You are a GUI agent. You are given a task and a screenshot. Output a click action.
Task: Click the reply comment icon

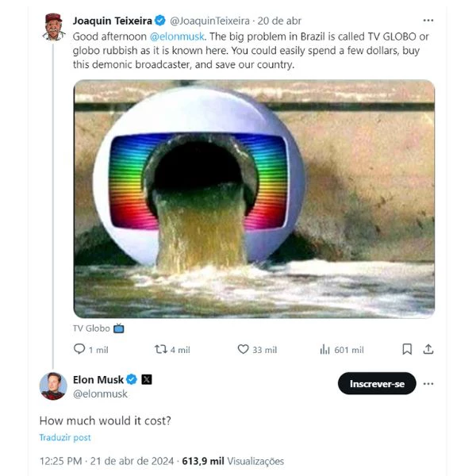pyautogui.click(x=79, y=349)
